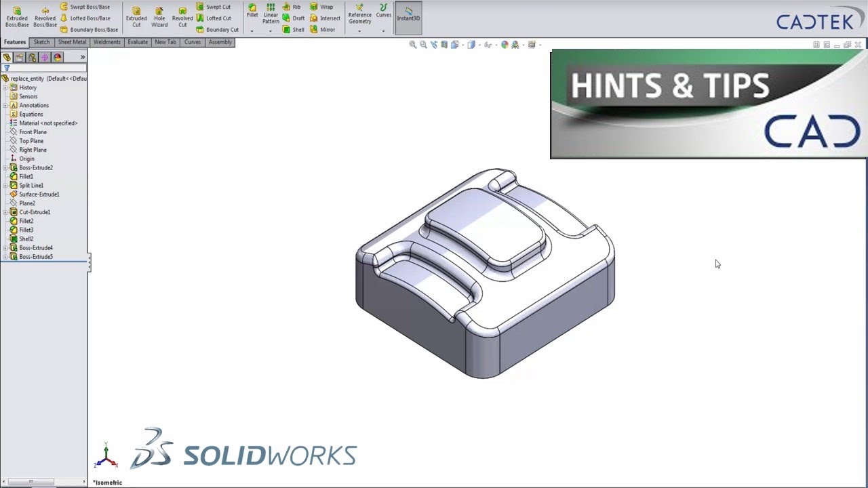Click Edit Appearance color ball icon

pos(505,45)
